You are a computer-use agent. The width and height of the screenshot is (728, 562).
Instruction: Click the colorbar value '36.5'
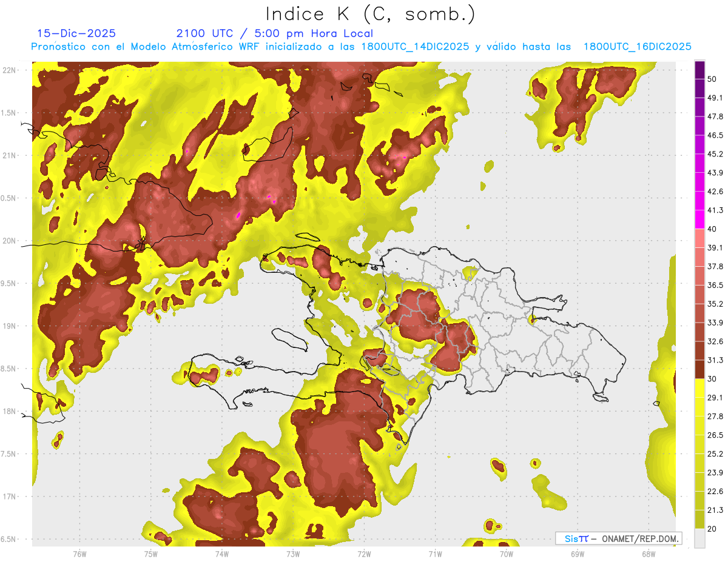click(x=715, y=285)
